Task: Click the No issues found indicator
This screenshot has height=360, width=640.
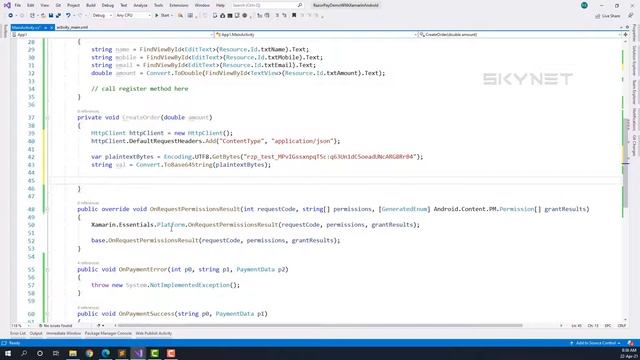Action: pyautogui.click(x=55, y=326)
